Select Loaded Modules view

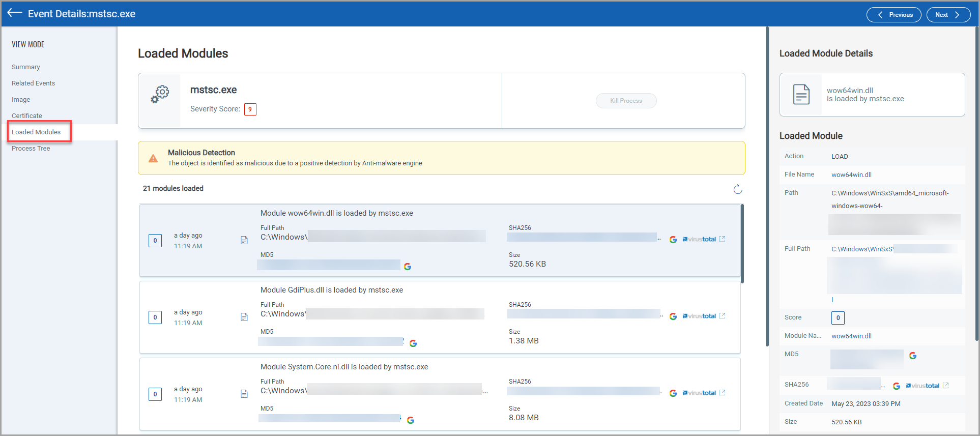[x=36, y=132]
